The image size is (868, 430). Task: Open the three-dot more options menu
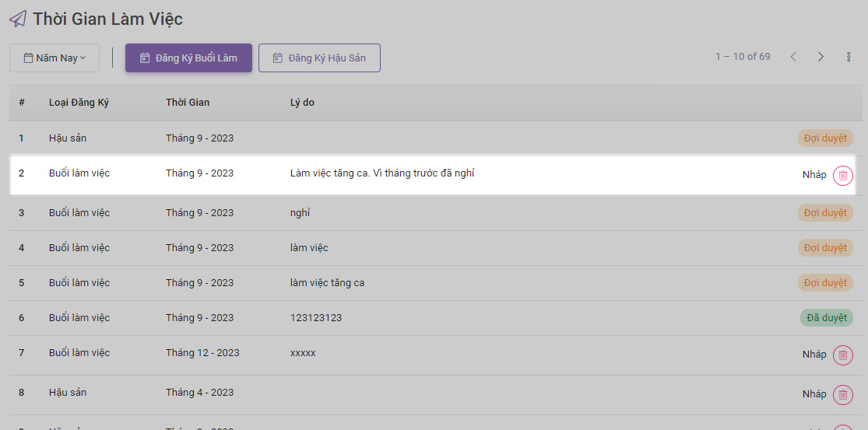[x=849, y=57]
